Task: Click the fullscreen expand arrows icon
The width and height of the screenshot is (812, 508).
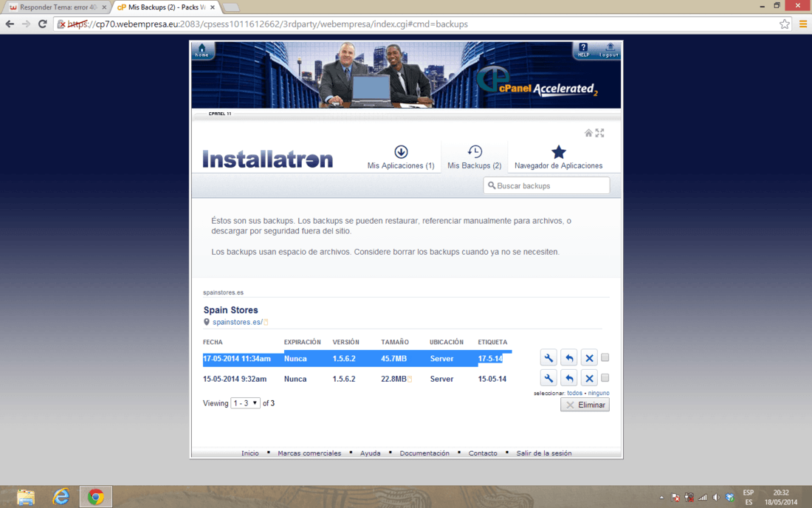Action: [x=599, y=133]
